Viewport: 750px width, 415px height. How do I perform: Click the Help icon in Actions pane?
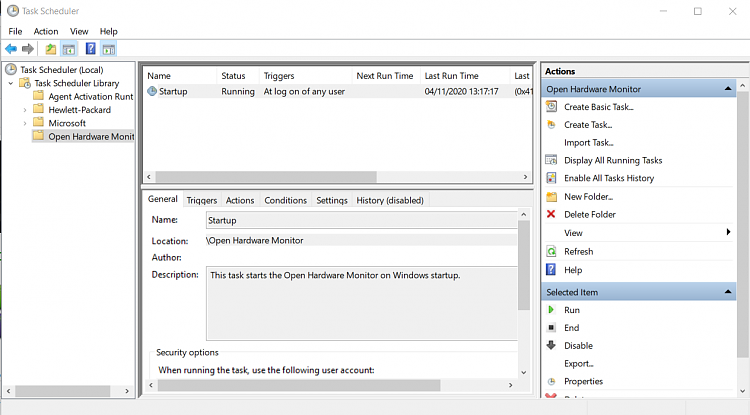pos(551,270)
